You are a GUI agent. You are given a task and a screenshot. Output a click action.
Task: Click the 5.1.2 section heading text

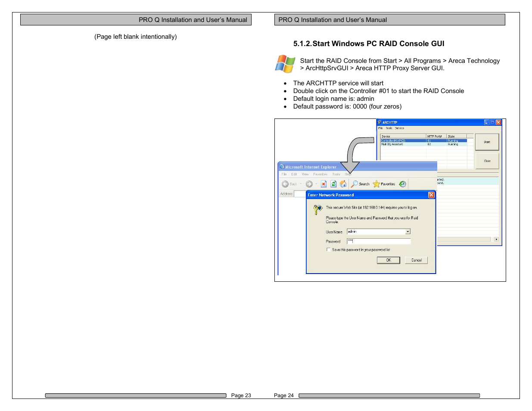(369, 44)
